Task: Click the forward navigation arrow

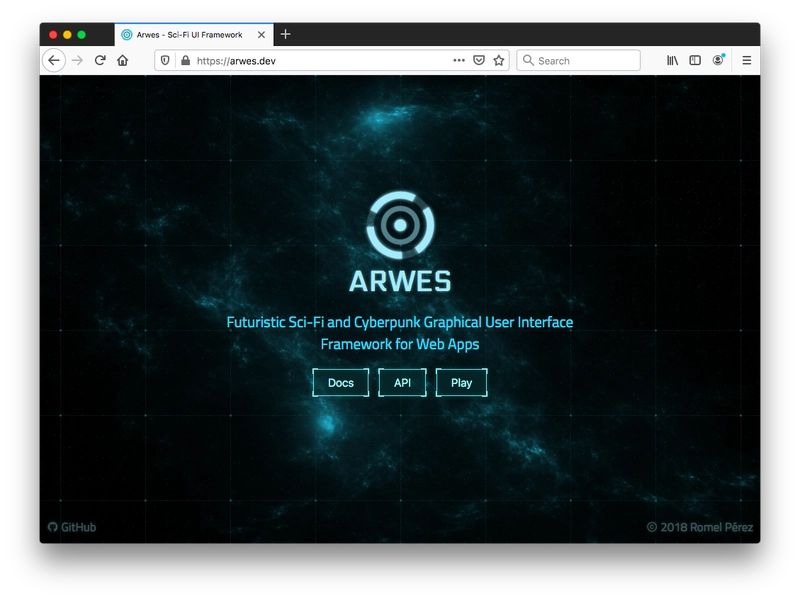Action: pos(78,61)
